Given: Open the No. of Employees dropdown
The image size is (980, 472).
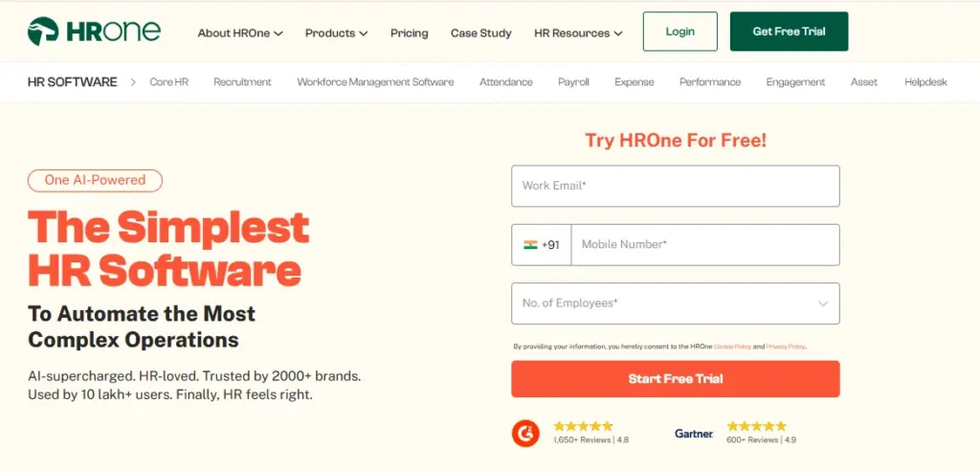Looking at the screenshot, I should 675,303.
